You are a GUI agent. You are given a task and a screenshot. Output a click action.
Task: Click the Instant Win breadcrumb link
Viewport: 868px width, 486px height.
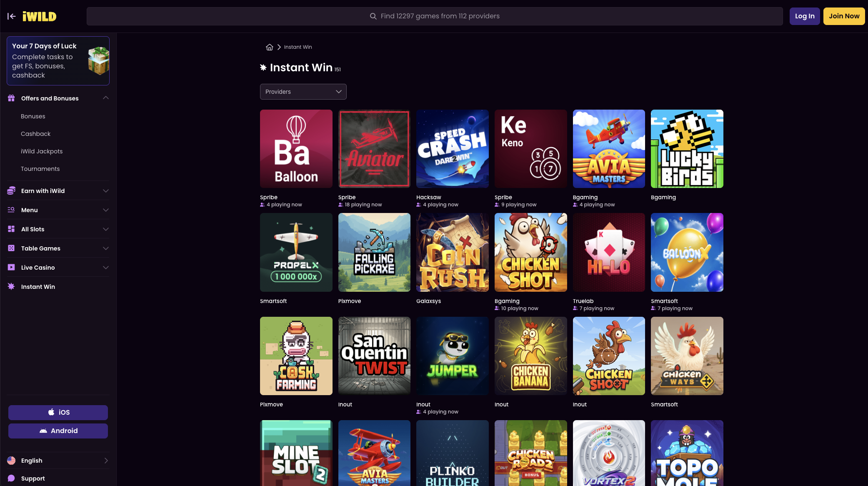[298, 47]
